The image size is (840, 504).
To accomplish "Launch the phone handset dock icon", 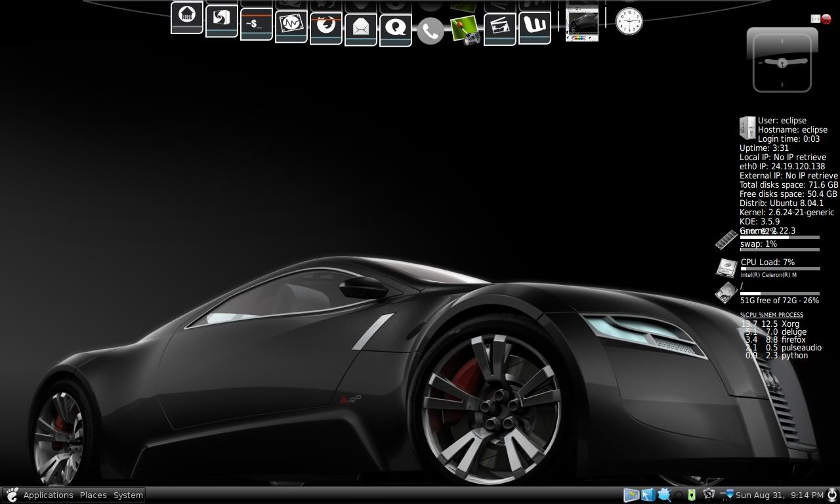I will (430, 30).
